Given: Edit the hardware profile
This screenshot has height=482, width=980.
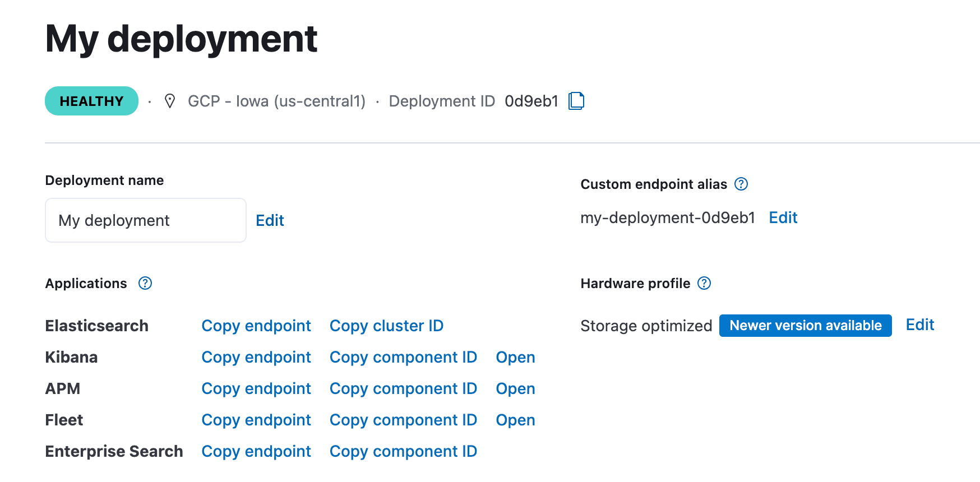Looking at the screenshot, I should pos(919,325).
